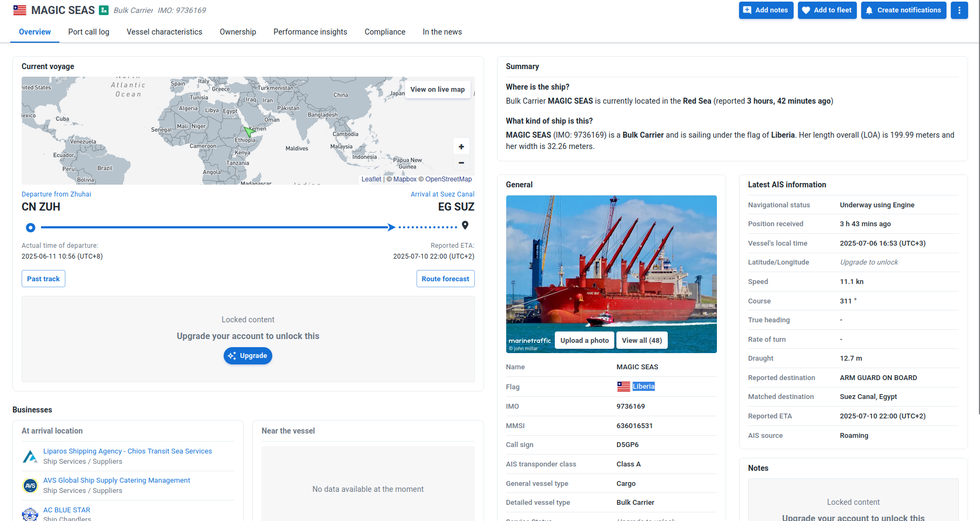Click Arrival at Suez Canal link
Image resolution: width=980 pixels, height=521 pixels.
[x=442, y=194]
